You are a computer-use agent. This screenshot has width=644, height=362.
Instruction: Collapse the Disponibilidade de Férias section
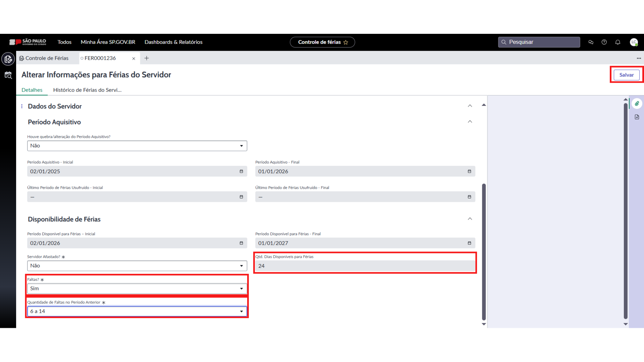click(x=470, y=219)
